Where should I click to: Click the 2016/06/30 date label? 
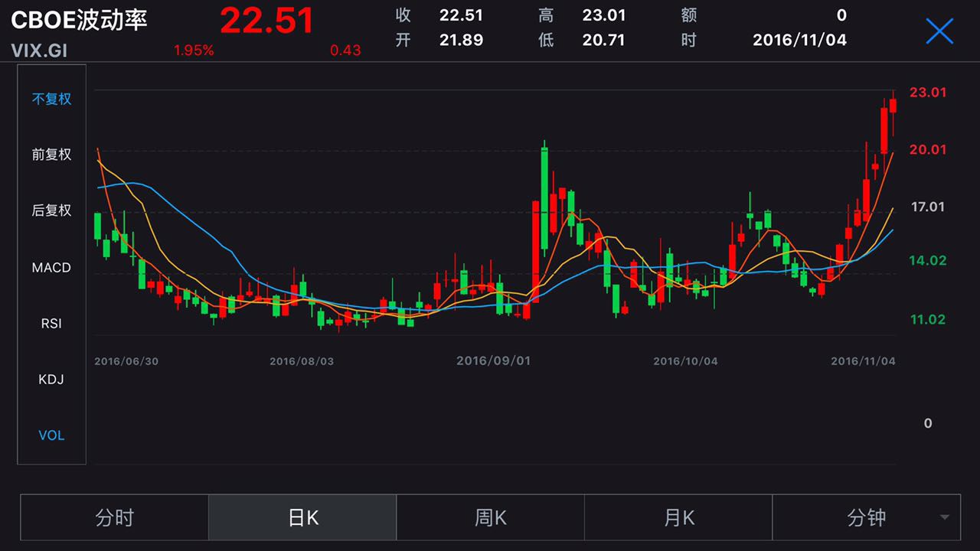[126, 361]
